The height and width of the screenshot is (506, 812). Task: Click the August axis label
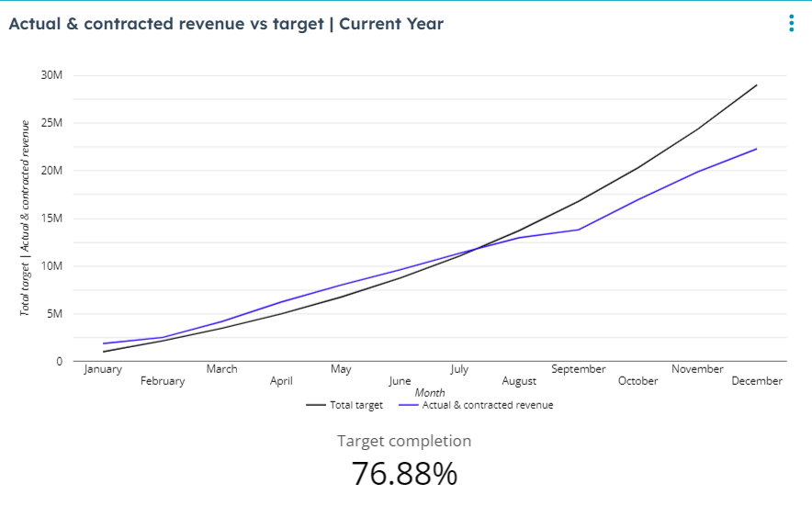click(x=519, y=382)
